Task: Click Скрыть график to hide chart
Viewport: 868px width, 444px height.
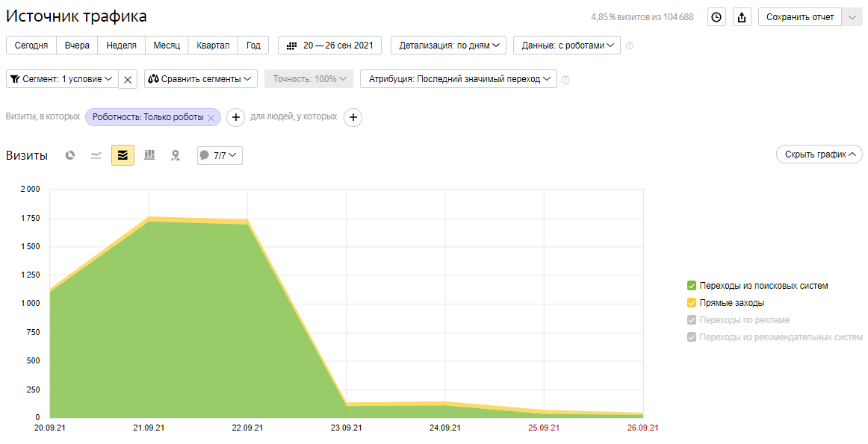Action: click(819, 154)
